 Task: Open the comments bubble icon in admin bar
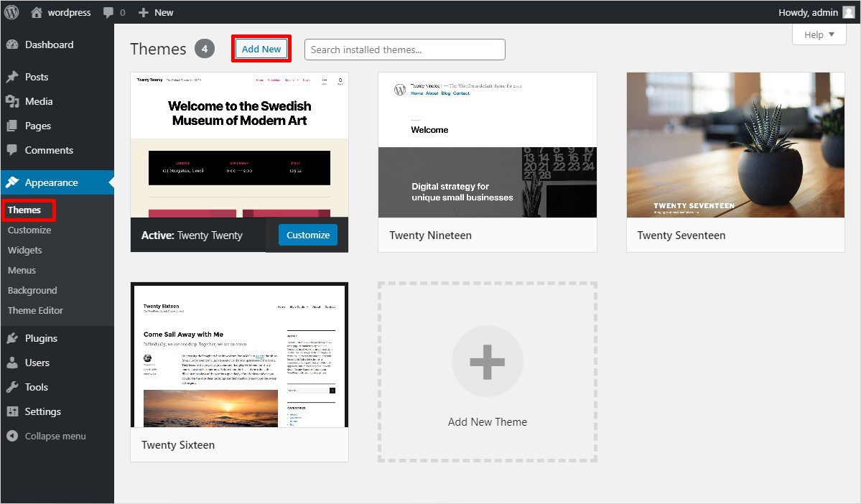click(x=108, y=12)
